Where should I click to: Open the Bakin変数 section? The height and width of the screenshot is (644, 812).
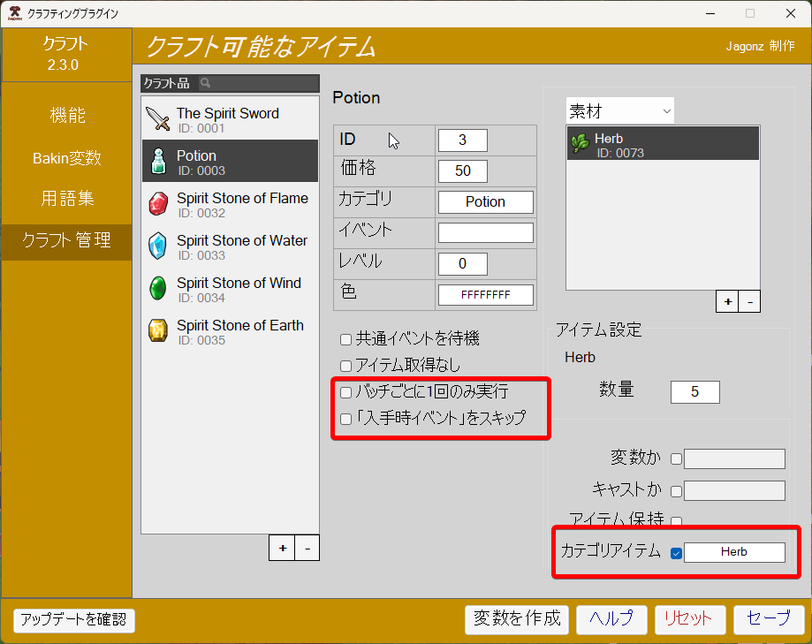(x=67, y=157)
